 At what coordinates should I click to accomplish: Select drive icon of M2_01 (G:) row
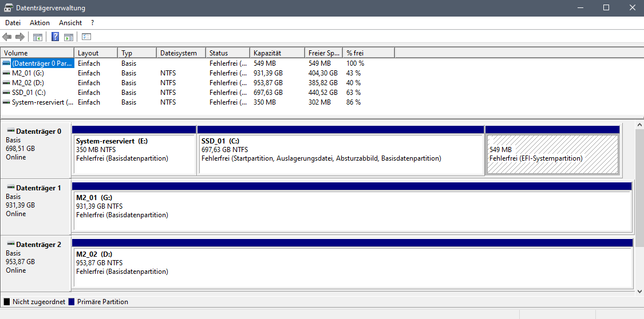(6, 73)
